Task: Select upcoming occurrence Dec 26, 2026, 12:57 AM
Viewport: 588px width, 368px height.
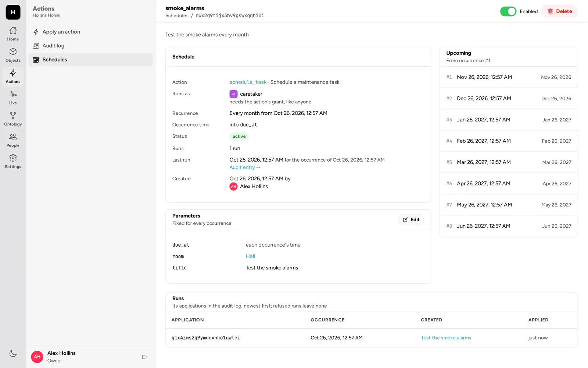Action: [x=509, y=99]
